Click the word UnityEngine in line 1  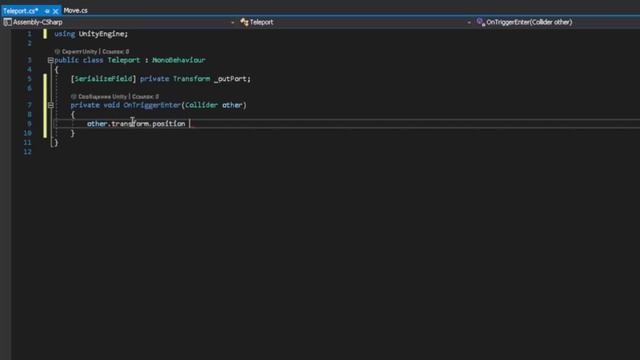(101, 34)
